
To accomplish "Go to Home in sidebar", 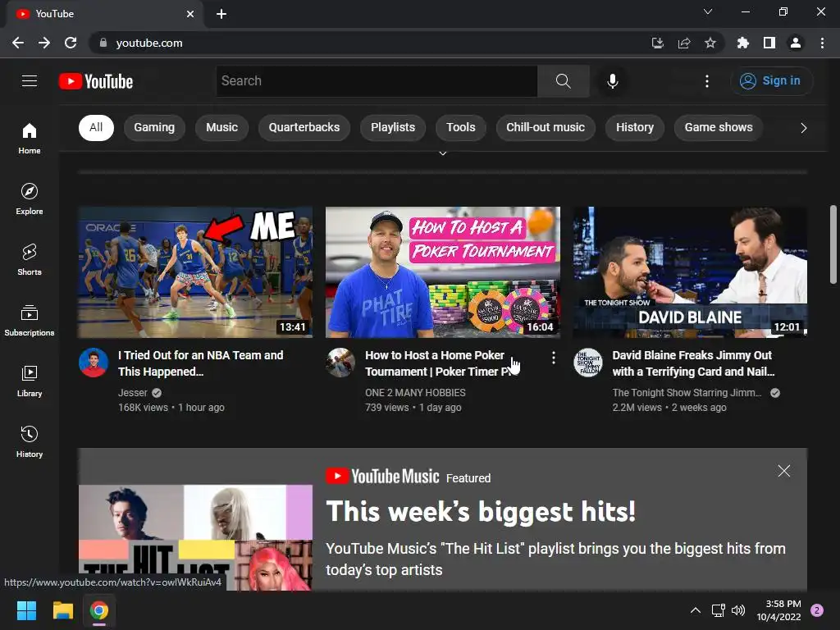I will point(30,138).
